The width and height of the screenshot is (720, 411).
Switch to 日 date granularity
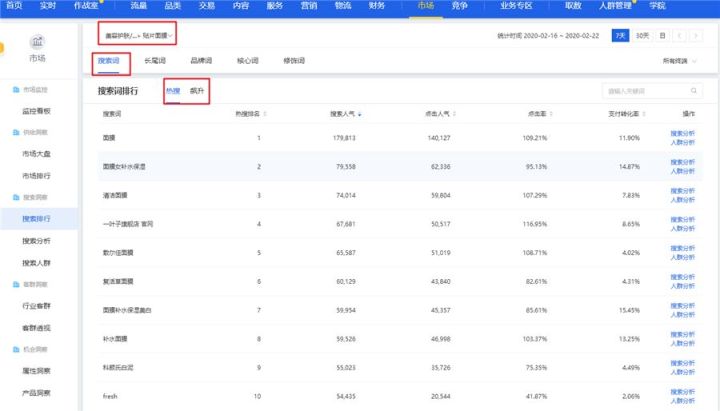[x=662, y=35]
